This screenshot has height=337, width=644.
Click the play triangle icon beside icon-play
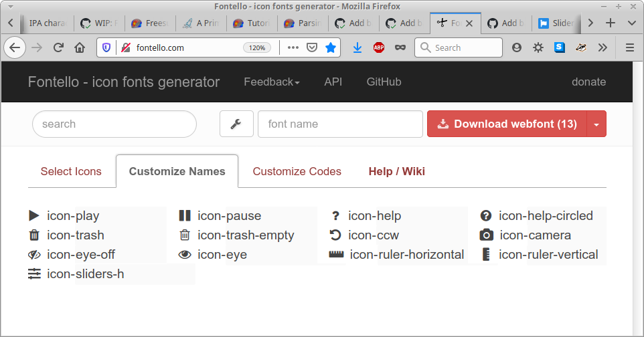click(x=34, y=215)
